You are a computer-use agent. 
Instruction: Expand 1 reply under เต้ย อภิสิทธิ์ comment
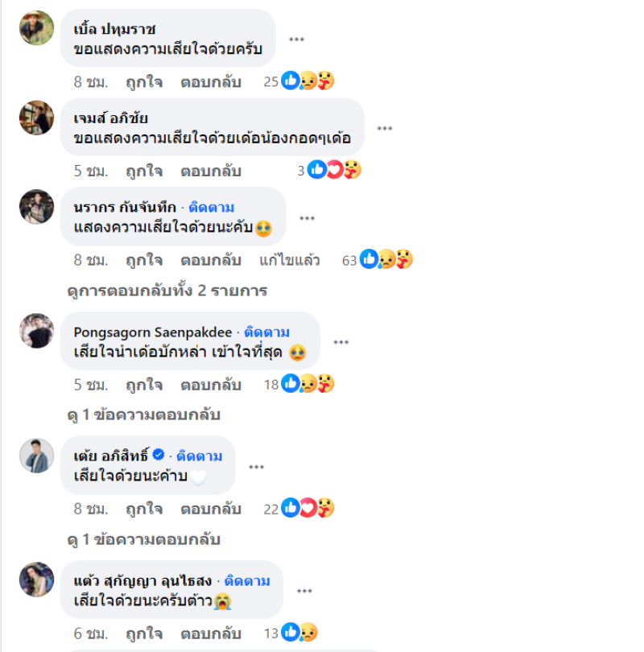click(143, 539)
